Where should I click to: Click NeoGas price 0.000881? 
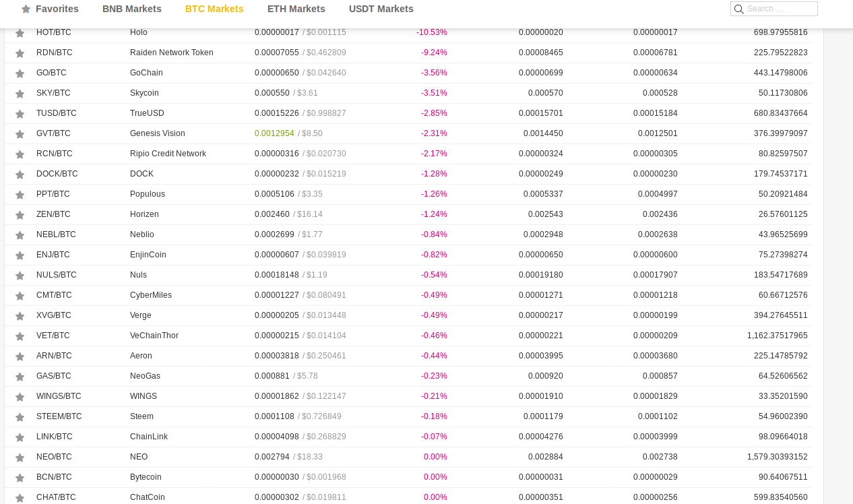click(x=272, y=376)
